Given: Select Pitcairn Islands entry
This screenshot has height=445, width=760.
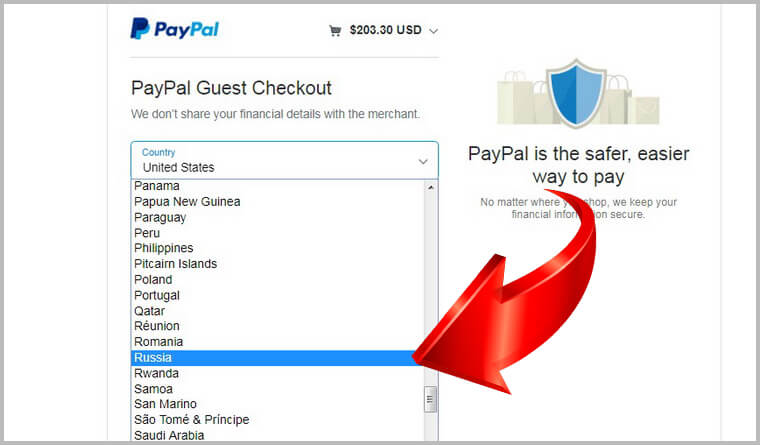Looking at the screenshot, I should click(277, 264).
